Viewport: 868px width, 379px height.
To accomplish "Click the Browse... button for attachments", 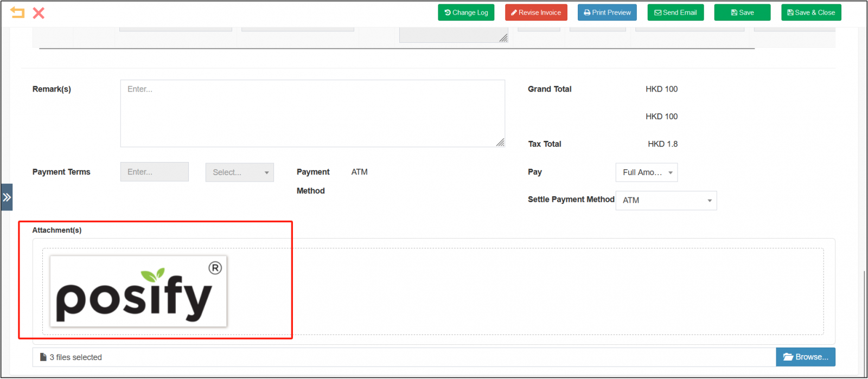I will (x=806, y=357).
